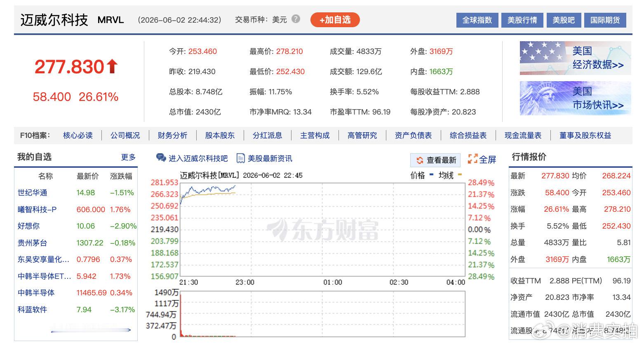Open the 国际期货 page
The height and width of the screenshot is (346, 644).
(605, 20)
